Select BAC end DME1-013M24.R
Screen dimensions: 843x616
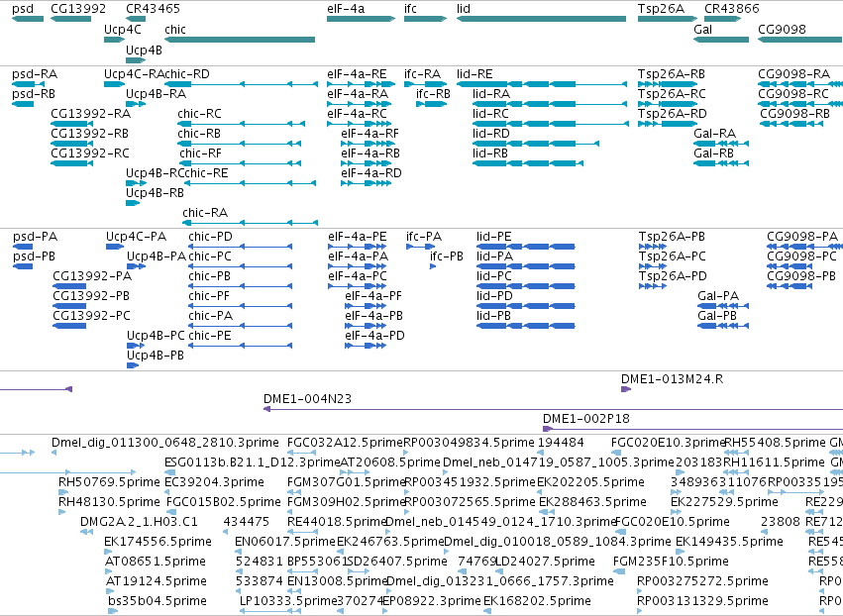(626, 389)
